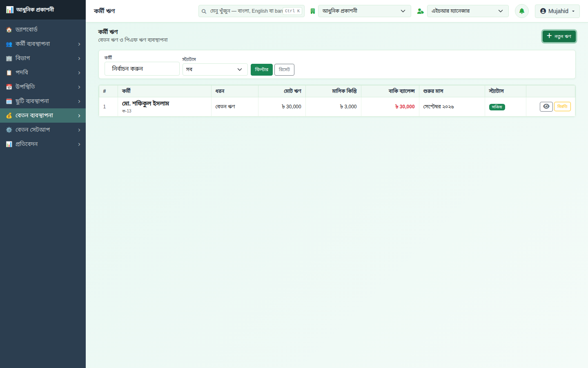Click the ড্যাশবোর্ড home icon
This screenshot has height=368, width=588.
(x=9, y=30)
